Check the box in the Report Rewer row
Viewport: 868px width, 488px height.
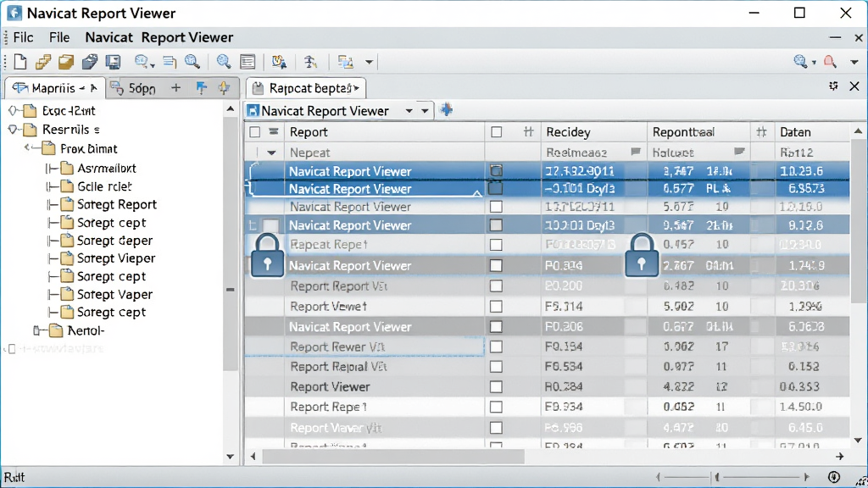496,347
